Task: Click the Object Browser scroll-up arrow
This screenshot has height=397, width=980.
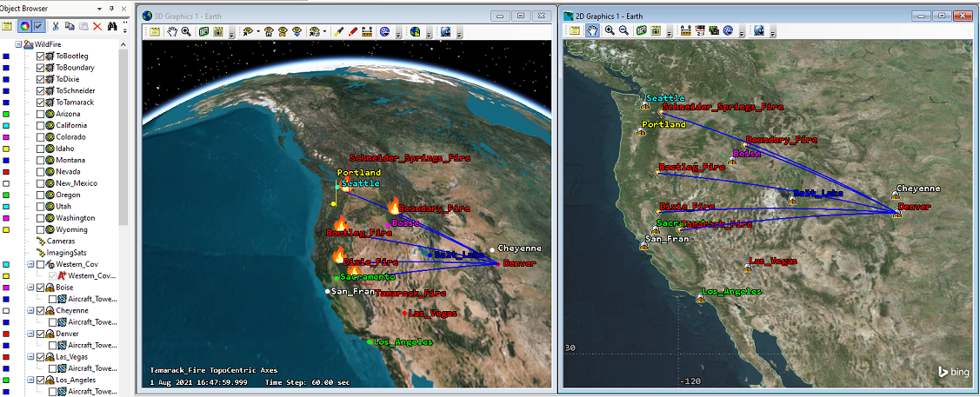Action: [x=123, y=45]
